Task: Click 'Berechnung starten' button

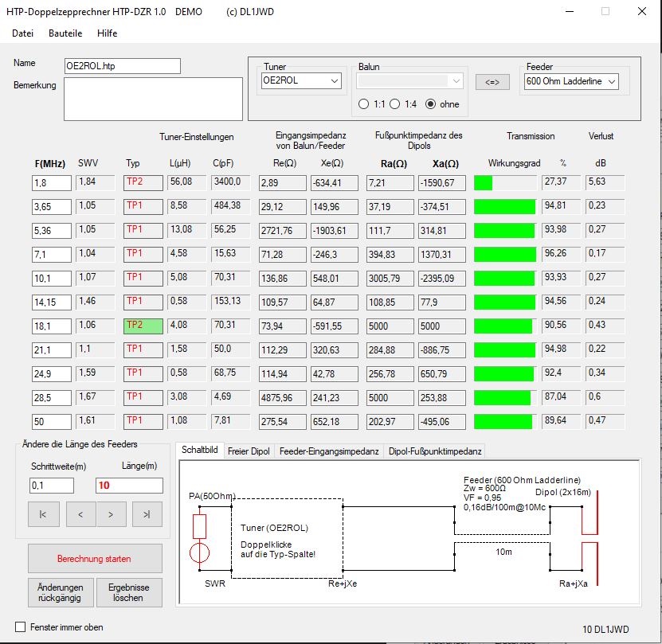Action: pos(95,559)
